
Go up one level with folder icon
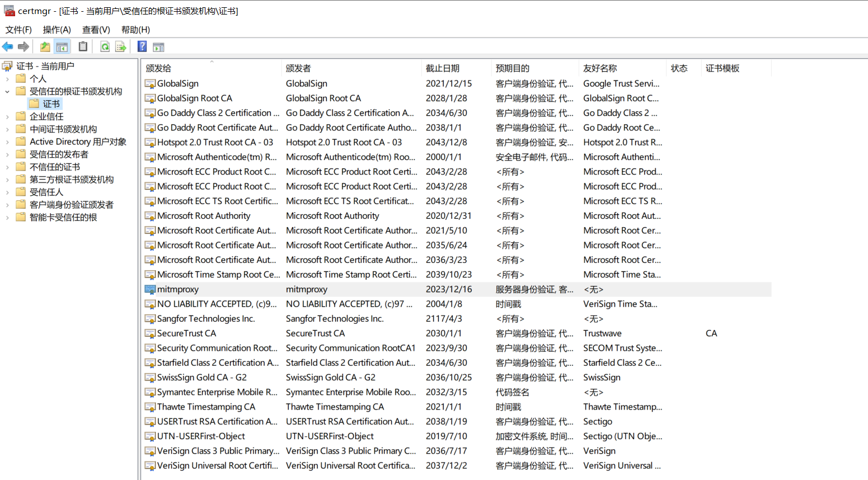pos(45,47)
